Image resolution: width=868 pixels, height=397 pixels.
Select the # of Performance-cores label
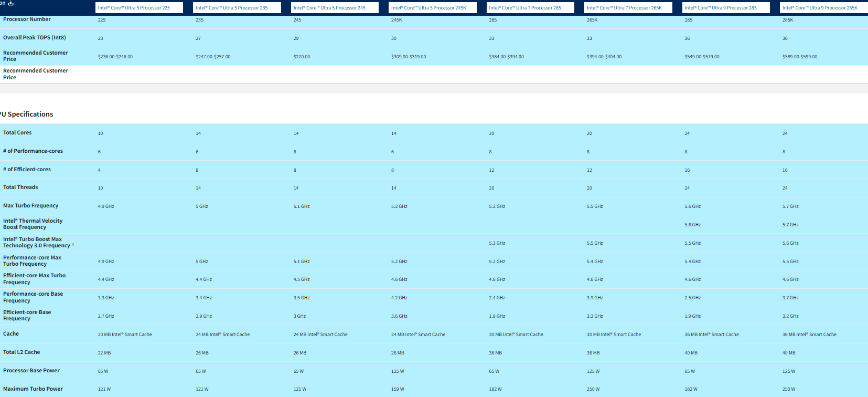point(33,151)
